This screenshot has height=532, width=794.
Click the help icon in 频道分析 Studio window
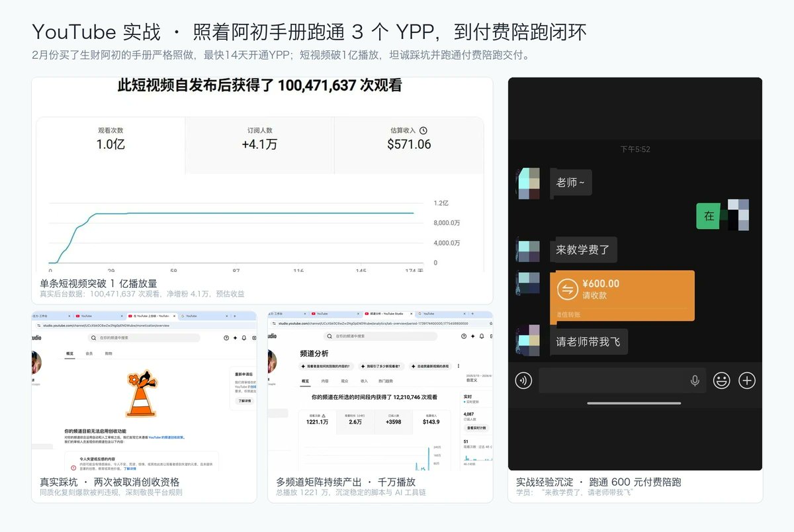464,336
